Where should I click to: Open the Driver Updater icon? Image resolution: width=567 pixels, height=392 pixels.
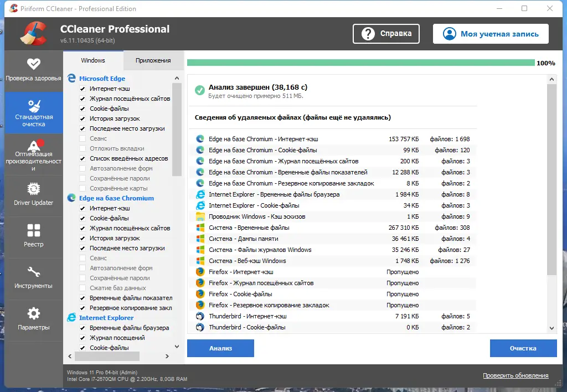coord(34,189)
